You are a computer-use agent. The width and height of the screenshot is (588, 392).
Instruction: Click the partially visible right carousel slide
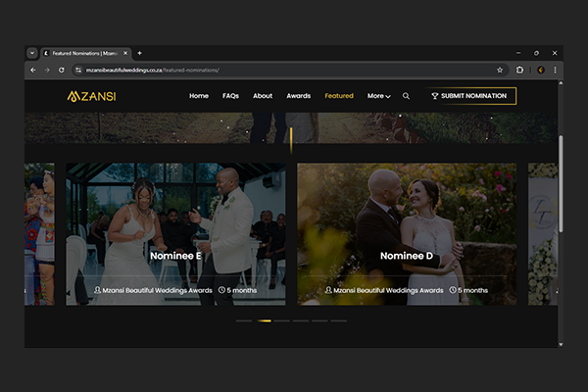[x=543, y=234]
